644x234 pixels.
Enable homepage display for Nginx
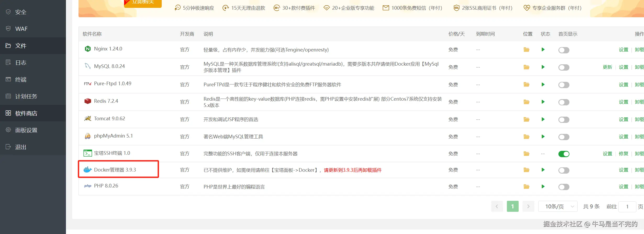point(564,50)
